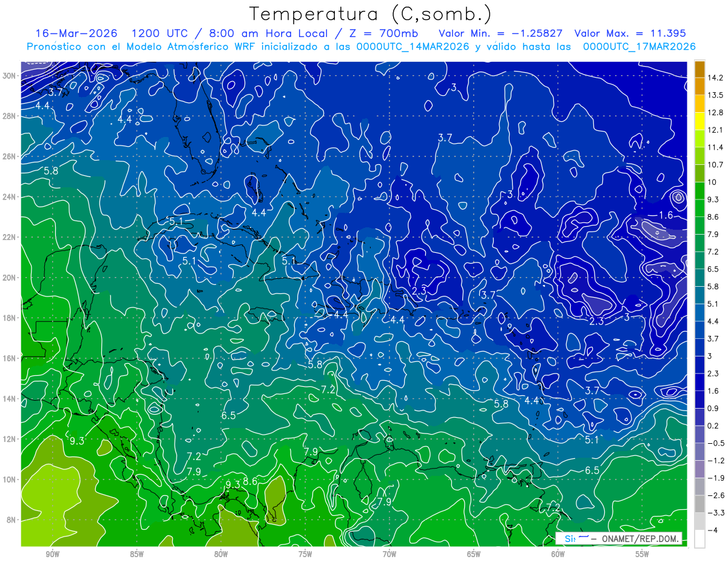Viewport: 728px width, 562px height.
Task: Click the "0.2" colorbar legend label
Action: click(x=714, y=426)
